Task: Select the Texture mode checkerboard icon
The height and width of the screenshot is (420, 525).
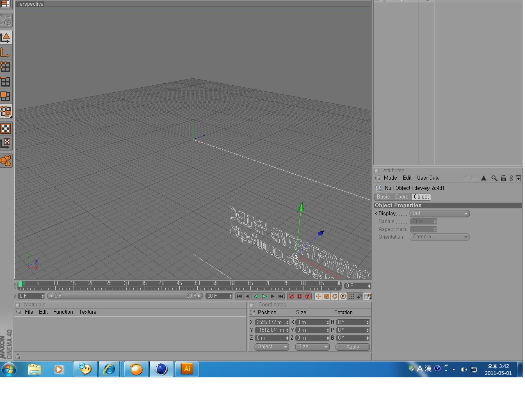Action: coord(6,129)
